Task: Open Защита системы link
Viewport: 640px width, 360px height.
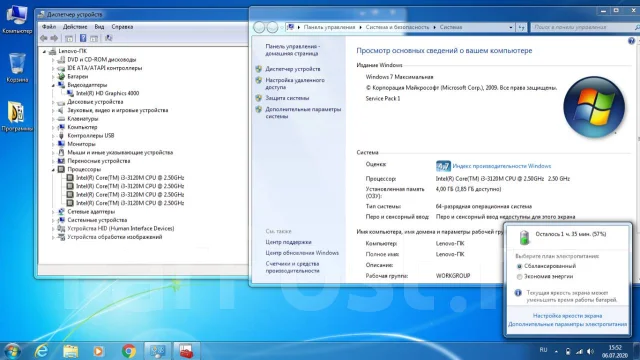Action: 287,98
